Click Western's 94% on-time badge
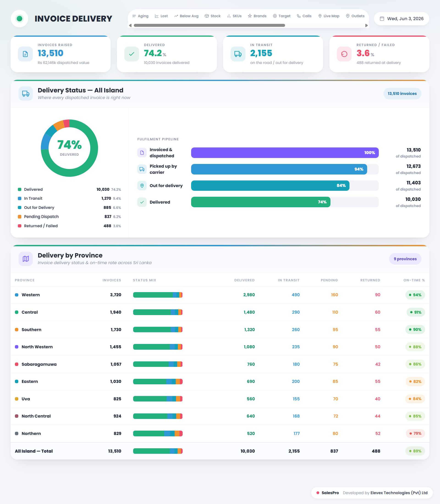Screen dimensions: 440x504 click(x=415, y=295)
